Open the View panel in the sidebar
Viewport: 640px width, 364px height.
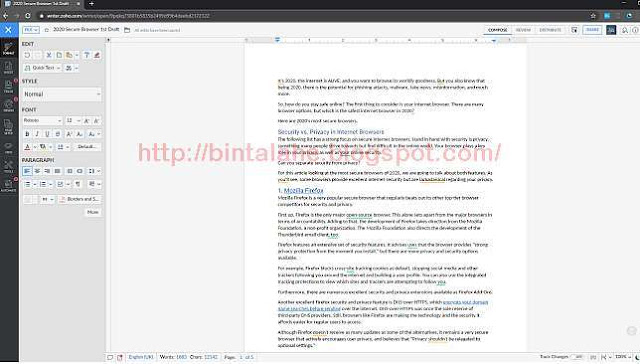pos(9,147)
